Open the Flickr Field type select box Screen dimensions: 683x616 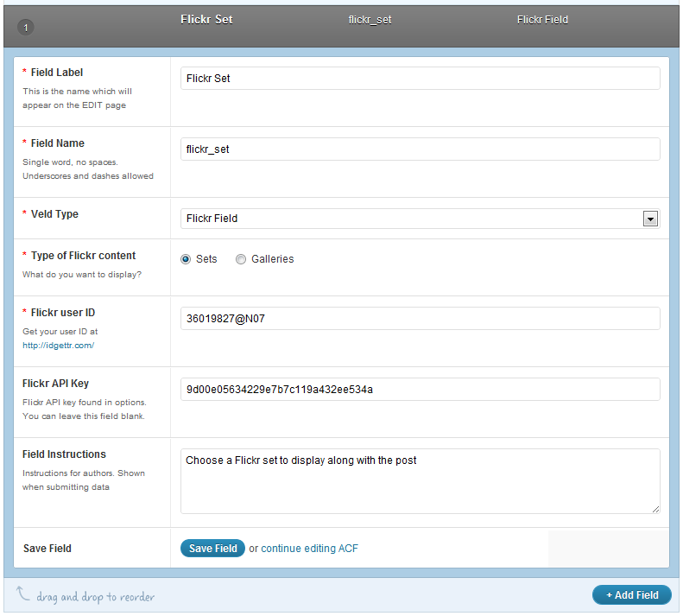420,219
